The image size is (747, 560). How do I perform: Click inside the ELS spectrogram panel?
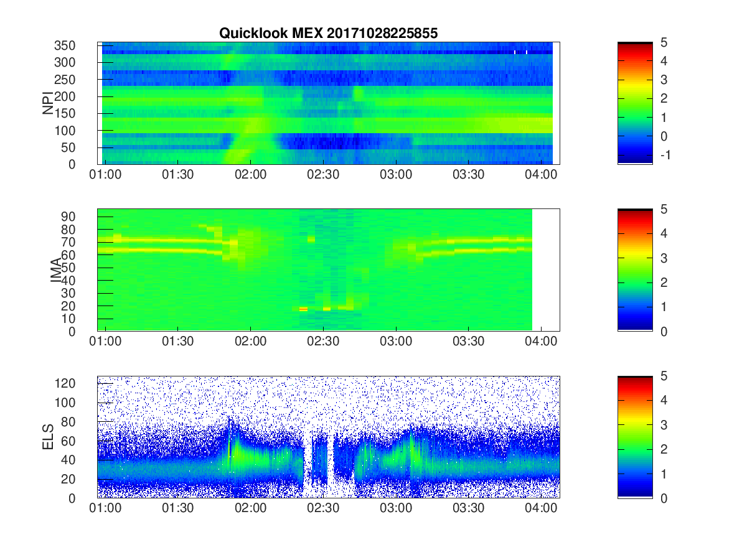pyautogui.click(x=328, y=437)
